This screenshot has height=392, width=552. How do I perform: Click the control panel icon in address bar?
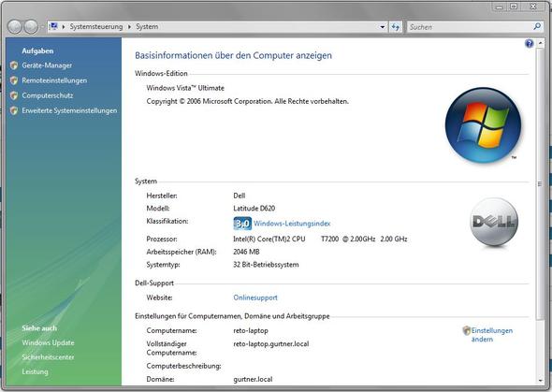coord(53,26)
